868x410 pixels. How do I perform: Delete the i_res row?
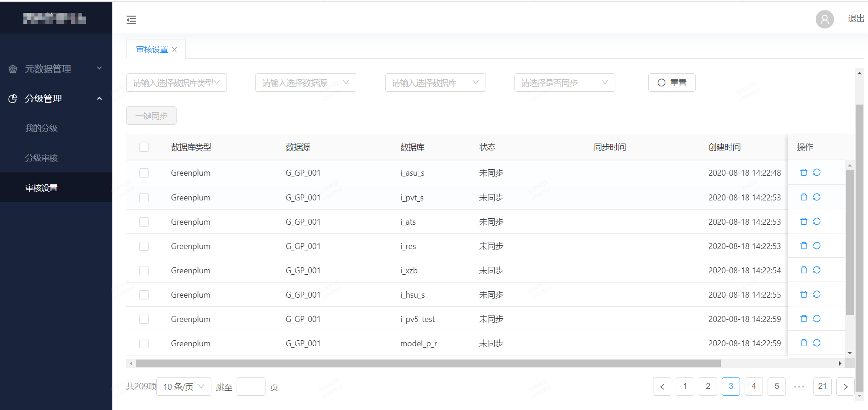point(803,246)
